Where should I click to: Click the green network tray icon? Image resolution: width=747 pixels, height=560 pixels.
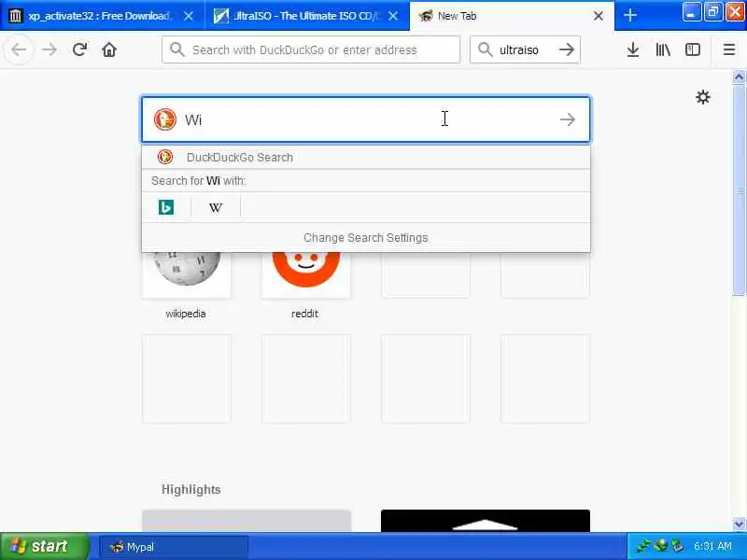642,546
